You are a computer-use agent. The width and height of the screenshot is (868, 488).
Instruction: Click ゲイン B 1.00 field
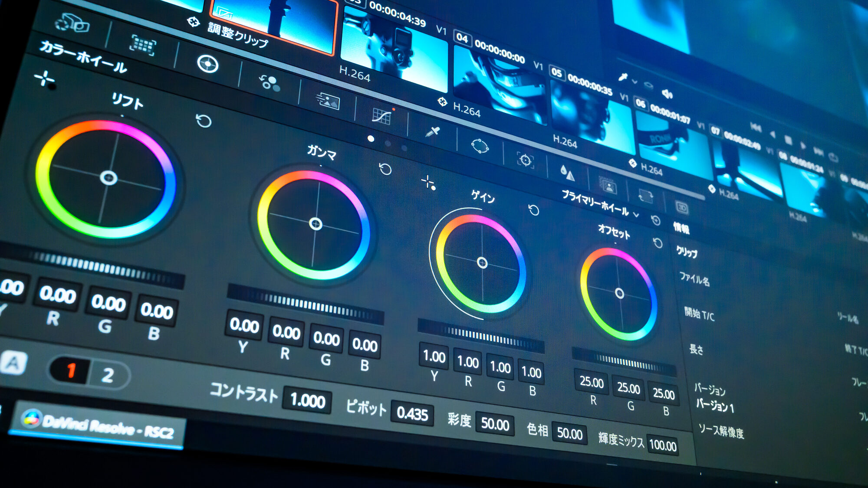click(531, 372)
